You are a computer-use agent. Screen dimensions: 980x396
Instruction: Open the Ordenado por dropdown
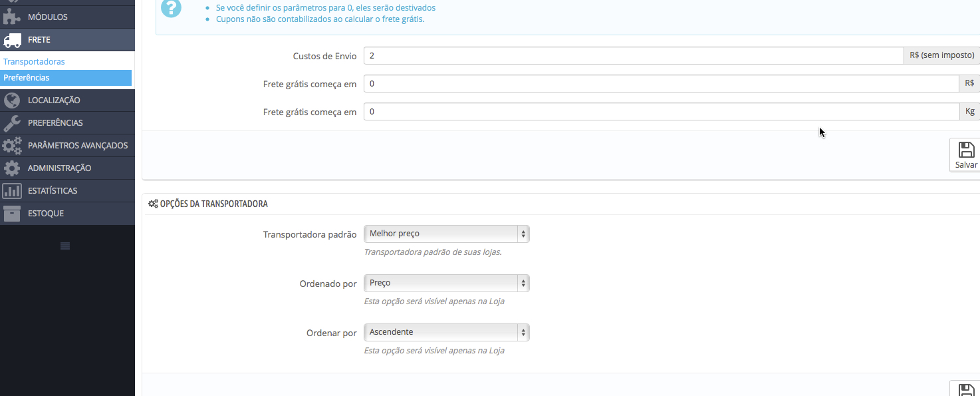tap(447, 283)
